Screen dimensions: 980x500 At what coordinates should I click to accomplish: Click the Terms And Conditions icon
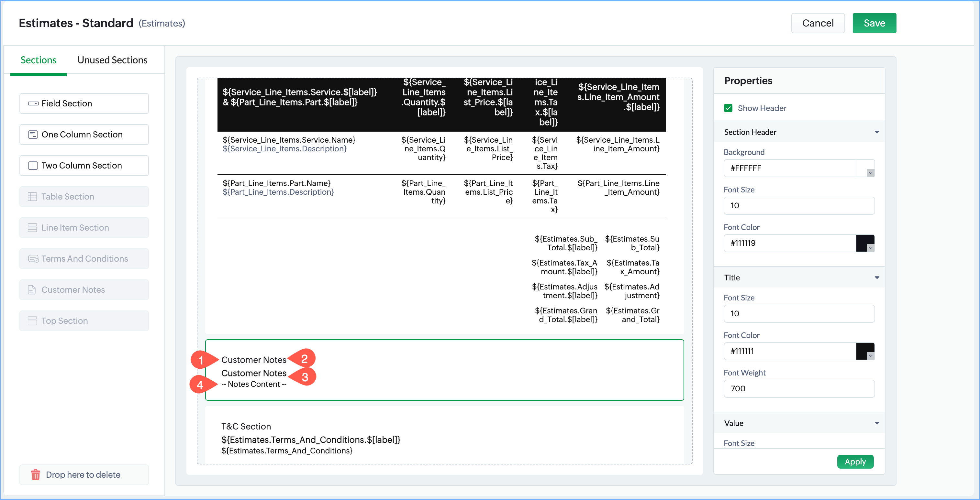33,259
